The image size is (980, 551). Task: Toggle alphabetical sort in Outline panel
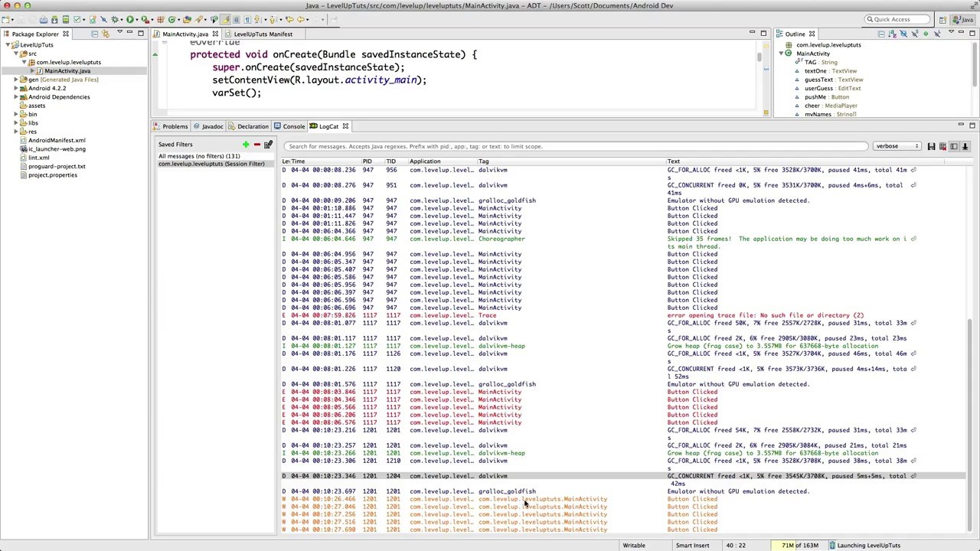coord(892,34)
